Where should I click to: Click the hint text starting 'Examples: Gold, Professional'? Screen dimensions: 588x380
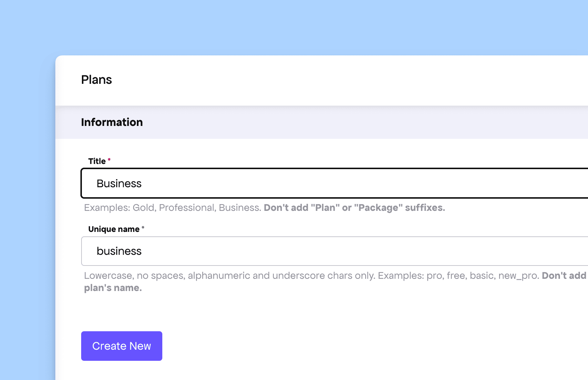pos(264,208)
